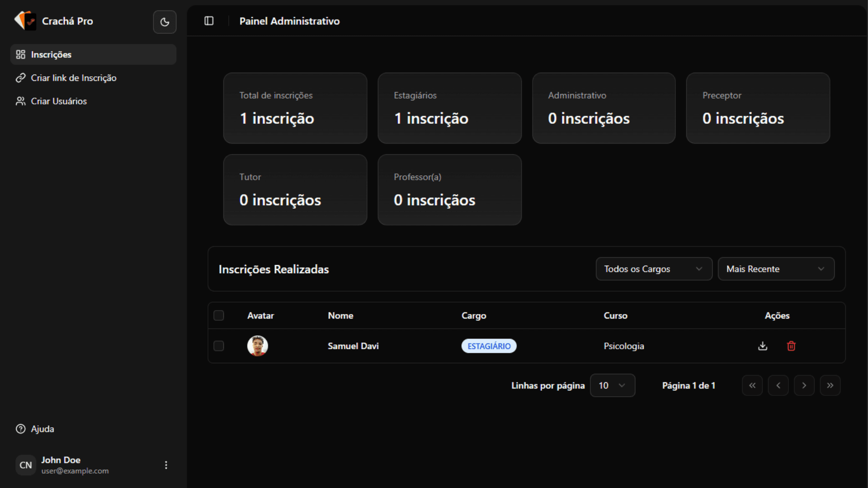Screen dimensions: 868x488
Task: Toggle dark mode with moon icon
Action: 165,22
